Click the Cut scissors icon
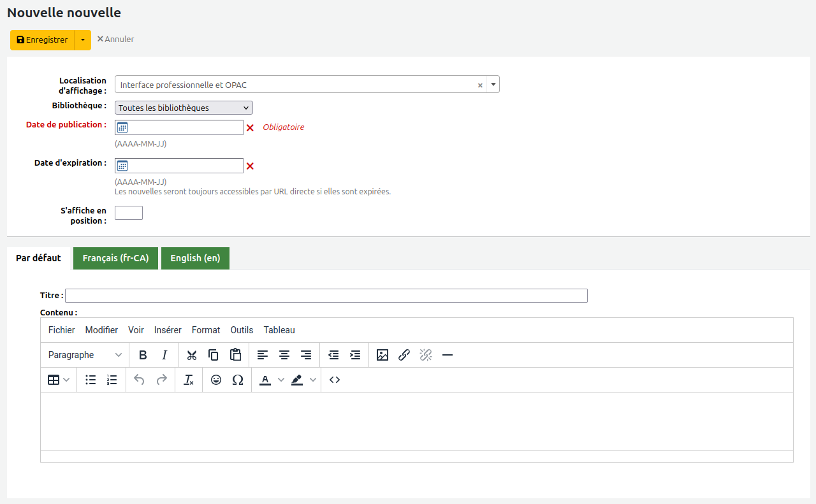 192,355
